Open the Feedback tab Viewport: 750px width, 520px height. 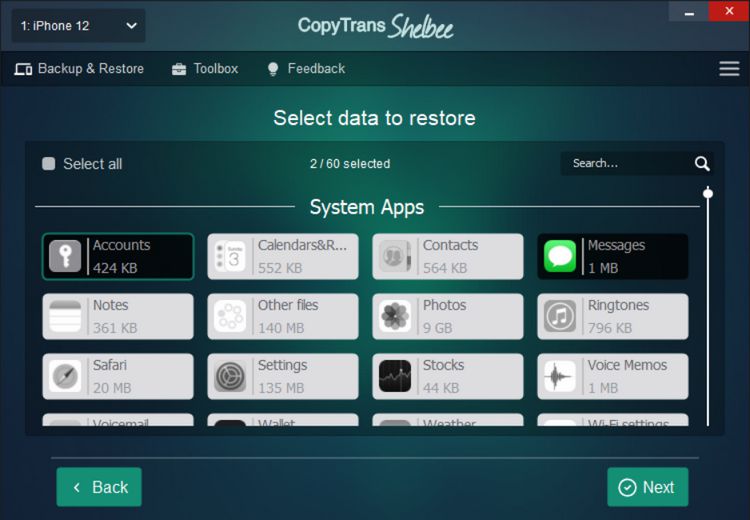coord(306,69)
